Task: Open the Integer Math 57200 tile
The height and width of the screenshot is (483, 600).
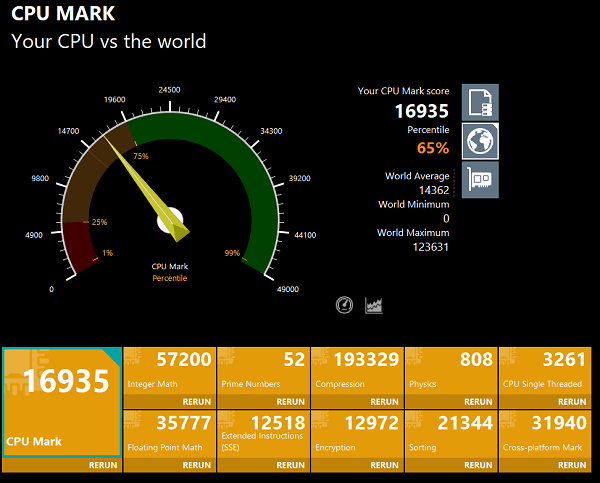Action: [170, 371]
